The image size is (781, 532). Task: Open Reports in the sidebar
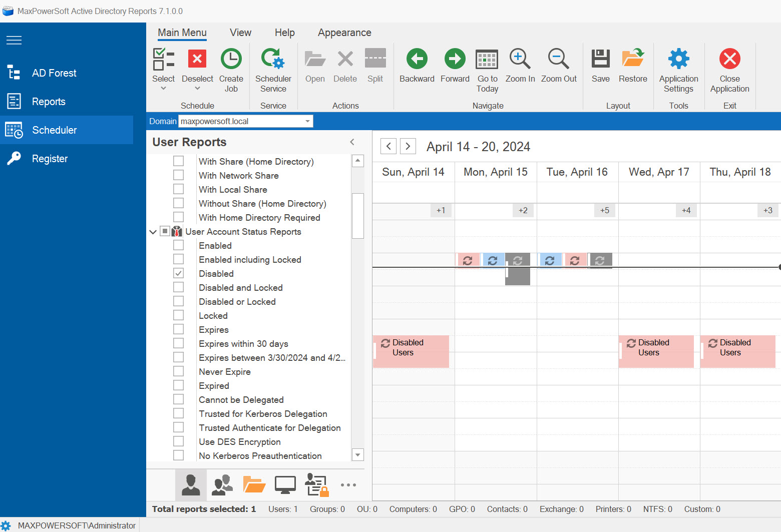click(x=66, y=102)
